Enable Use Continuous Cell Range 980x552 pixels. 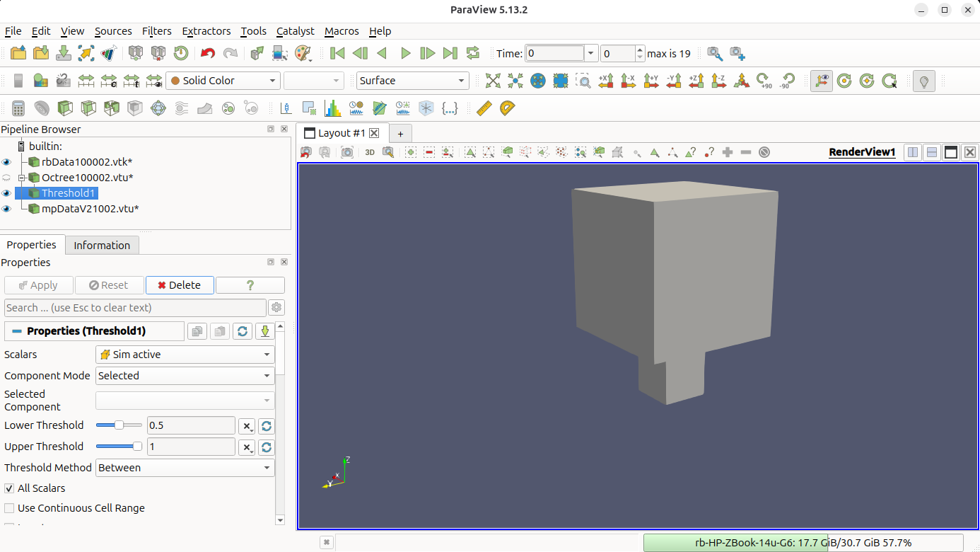[9, 508]
